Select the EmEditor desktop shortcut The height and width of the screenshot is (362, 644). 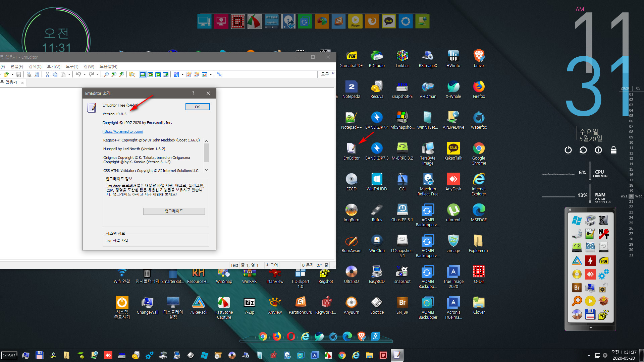(x=351, y=151)
